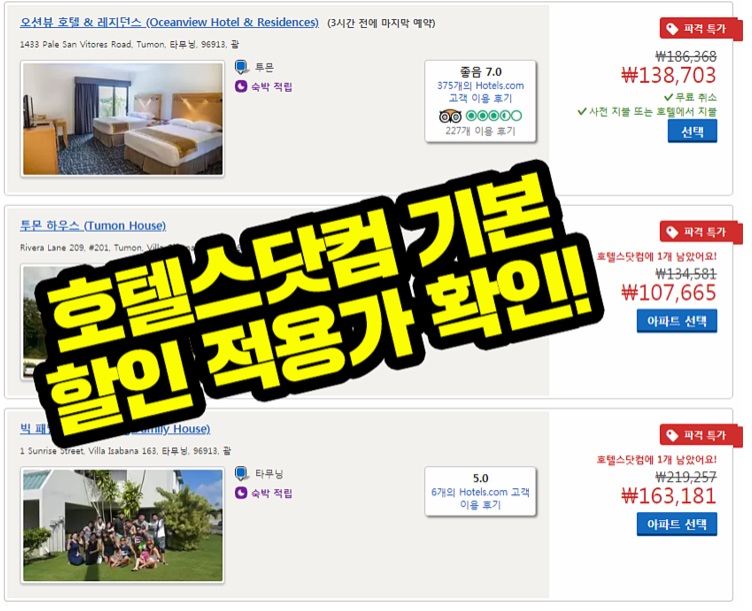This screenshot has height=611, width=752.
Task: Click 아파트 선택 button for Tumon House
Action: [x=677, y=321]
